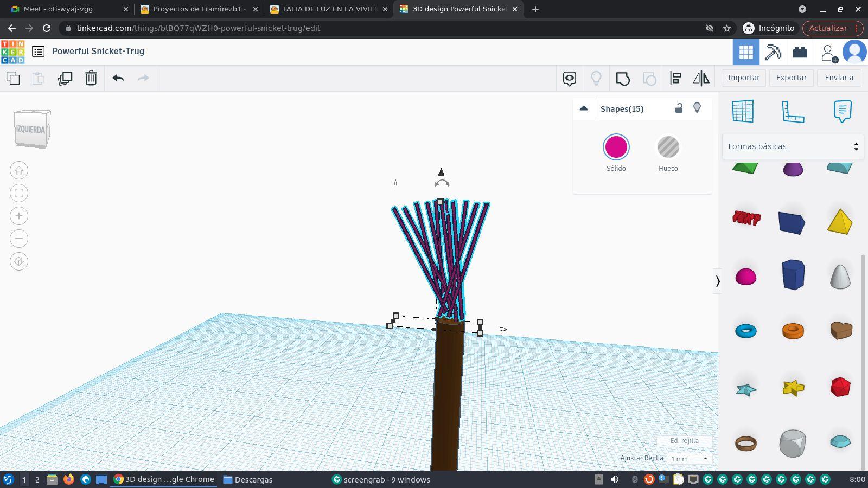
Task: Toggle visibility of selected shapes
Action: 697,108
